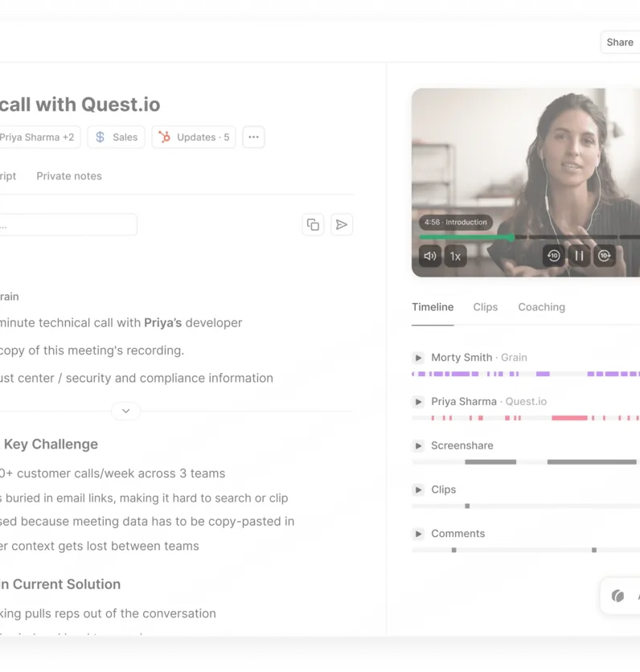Image resolution: width=640 pixels, height=672 pixels.
Task: Click the send notes paper-plane icon
Action: [342, 224]
